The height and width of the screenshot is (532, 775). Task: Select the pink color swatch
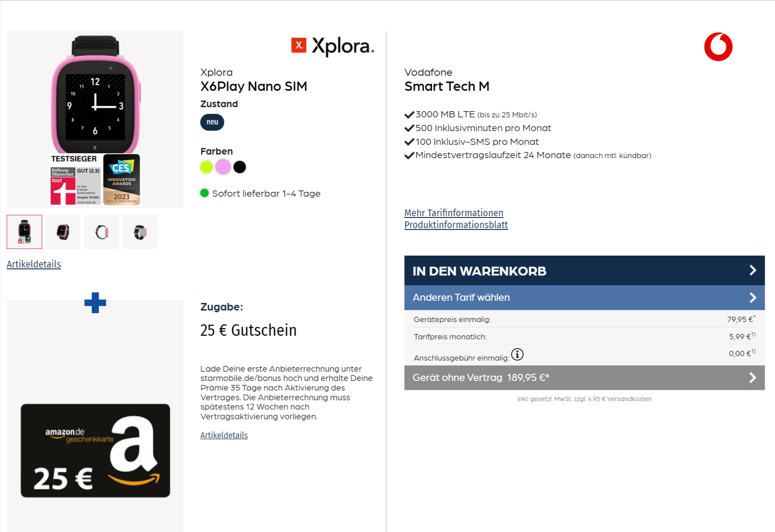tap(223, 167)
